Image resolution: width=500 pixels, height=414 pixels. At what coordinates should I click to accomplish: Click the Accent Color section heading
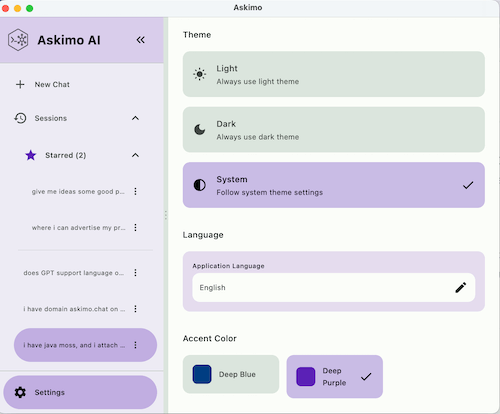pyautogui.click(x=210, y=338)
